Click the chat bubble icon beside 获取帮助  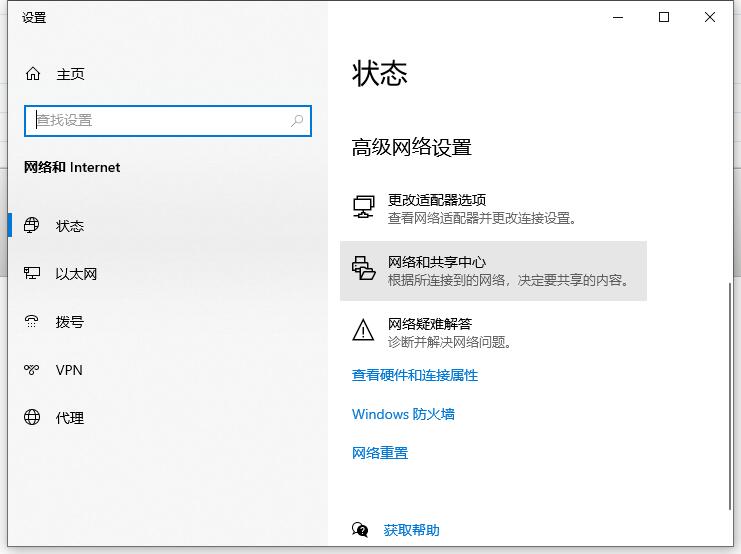click(360, 530)
